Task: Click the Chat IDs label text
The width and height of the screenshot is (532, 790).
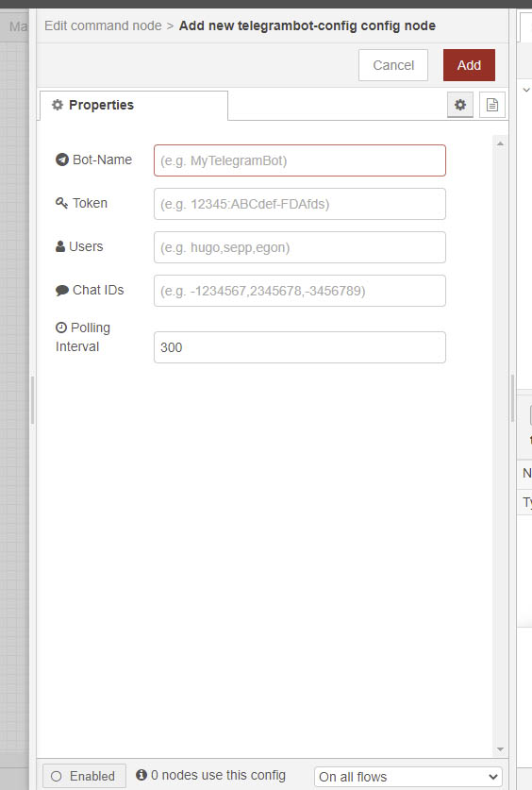Action: click(x=98, y=290)
